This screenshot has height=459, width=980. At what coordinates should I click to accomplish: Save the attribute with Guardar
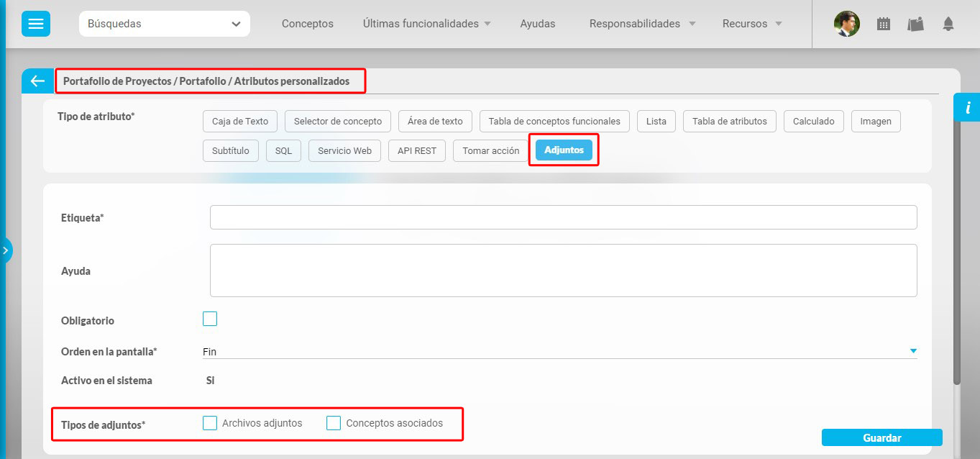point(881,437)
